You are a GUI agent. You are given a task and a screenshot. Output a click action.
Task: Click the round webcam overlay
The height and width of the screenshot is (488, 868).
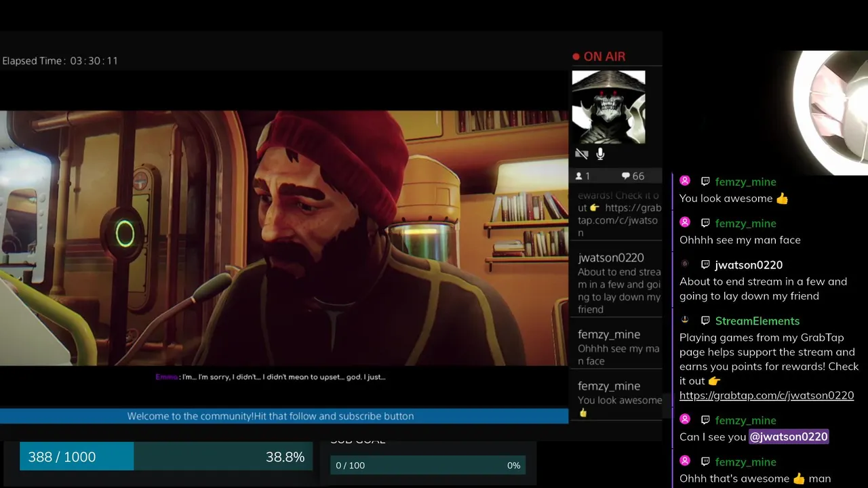click(x=831, y=112)
